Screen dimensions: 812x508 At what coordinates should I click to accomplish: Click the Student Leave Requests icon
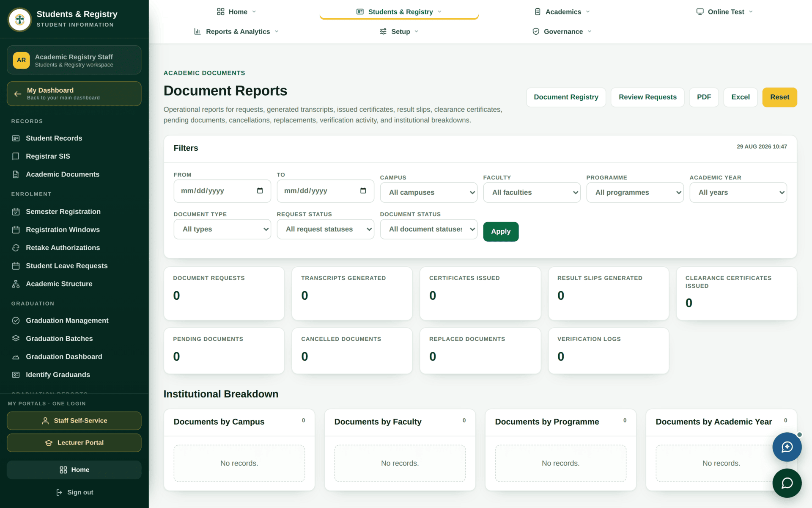16,266
